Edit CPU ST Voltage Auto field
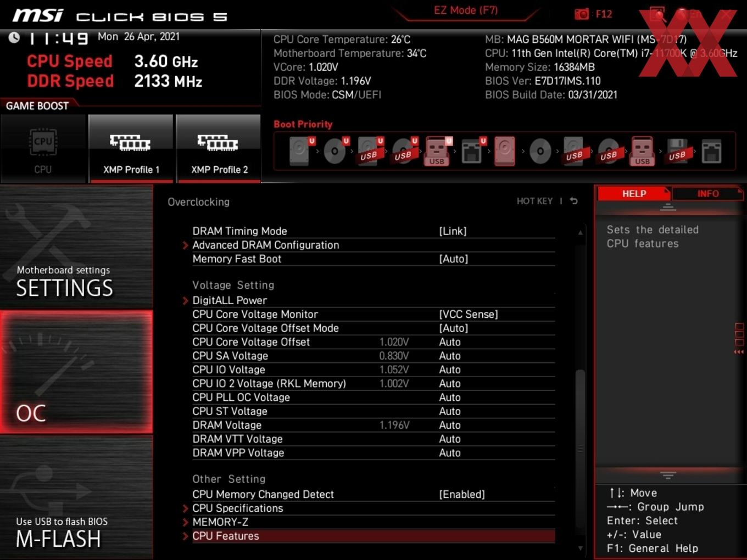This screenshot has width=747, height=560. click(x=450, y=411)
